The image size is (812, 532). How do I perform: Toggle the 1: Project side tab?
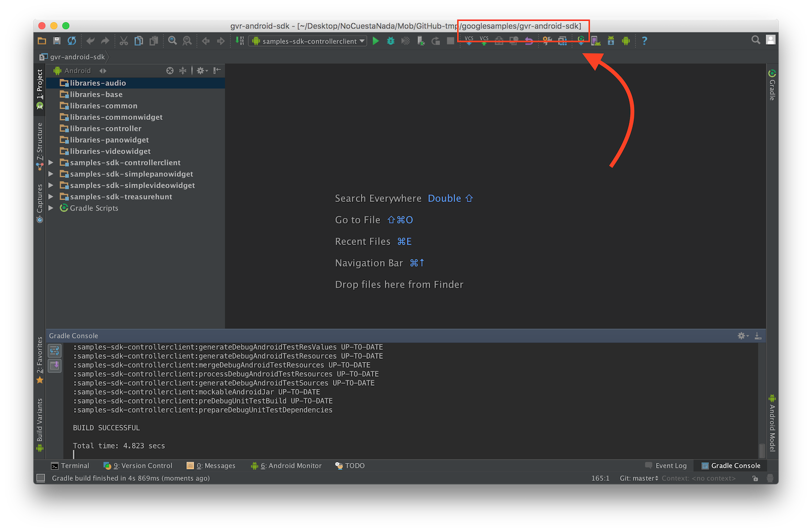40,89
